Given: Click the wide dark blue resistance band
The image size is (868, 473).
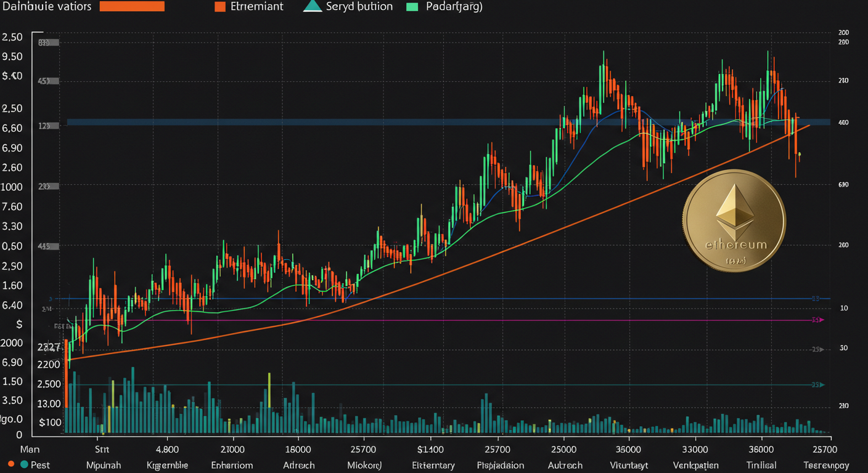Looking at the screenshot, I should pyautogui.click(x=449, y=122).
